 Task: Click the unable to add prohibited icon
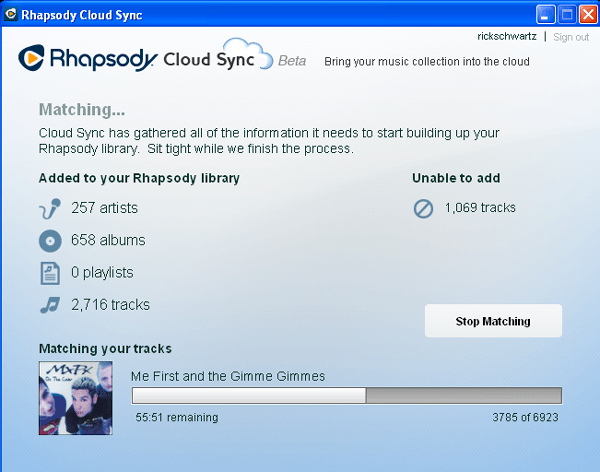[x=424, y=209]
